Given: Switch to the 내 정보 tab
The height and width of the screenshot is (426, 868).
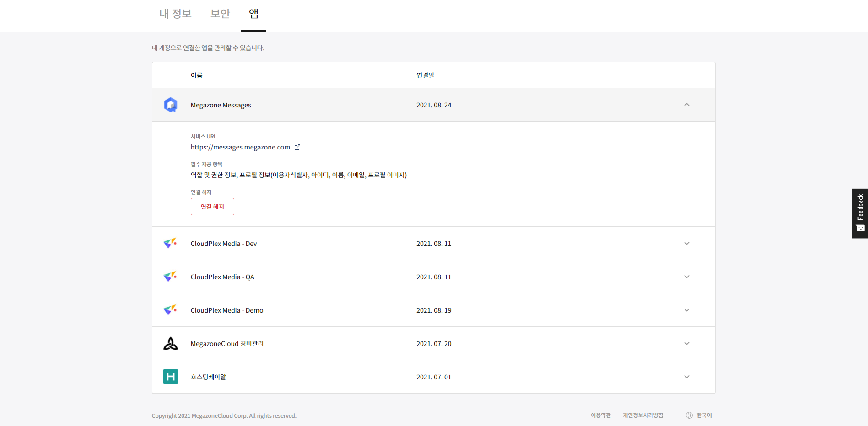Looking at the screenshot, I should click(x=175, y=14).
